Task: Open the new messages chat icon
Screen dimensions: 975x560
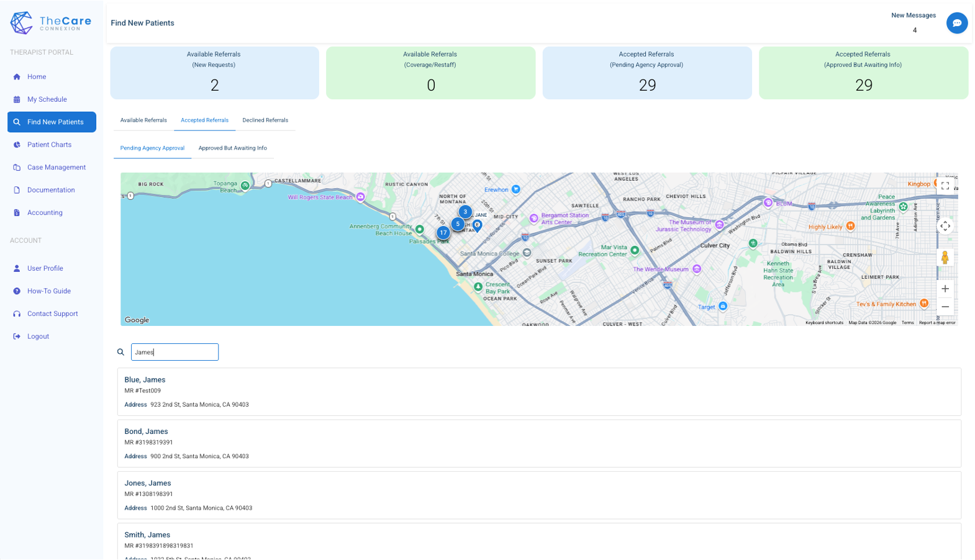Action: [956, 23]
